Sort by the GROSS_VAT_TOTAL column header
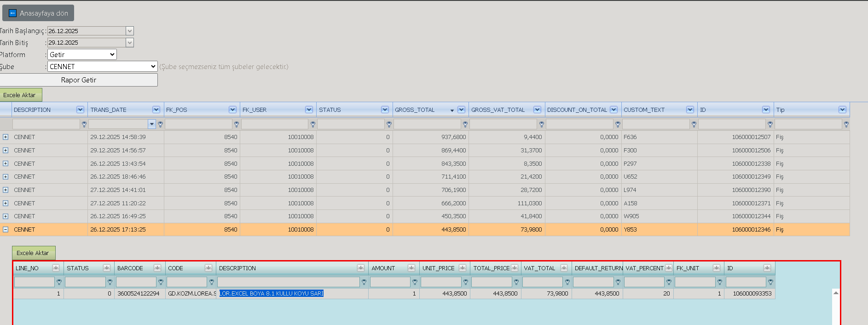 [498, 110]
